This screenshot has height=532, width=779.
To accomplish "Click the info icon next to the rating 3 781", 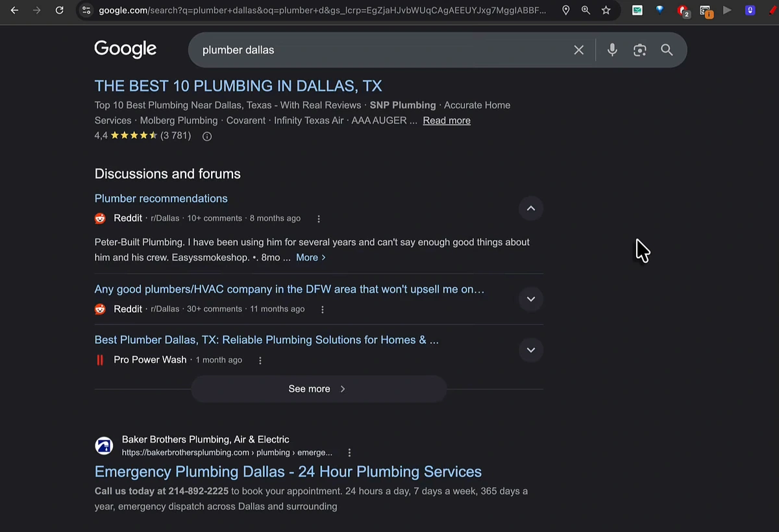I will pos(207,136).
